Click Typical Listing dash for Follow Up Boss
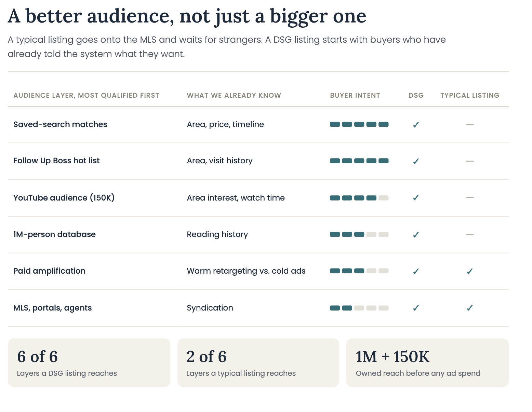532x412 pixels. [470, 161]
